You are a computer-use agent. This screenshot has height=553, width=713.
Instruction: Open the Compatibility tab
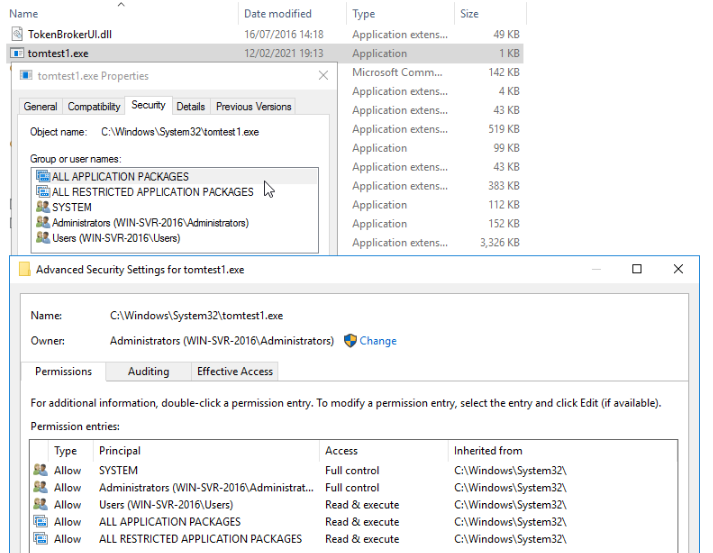click(x=94, y=106)
